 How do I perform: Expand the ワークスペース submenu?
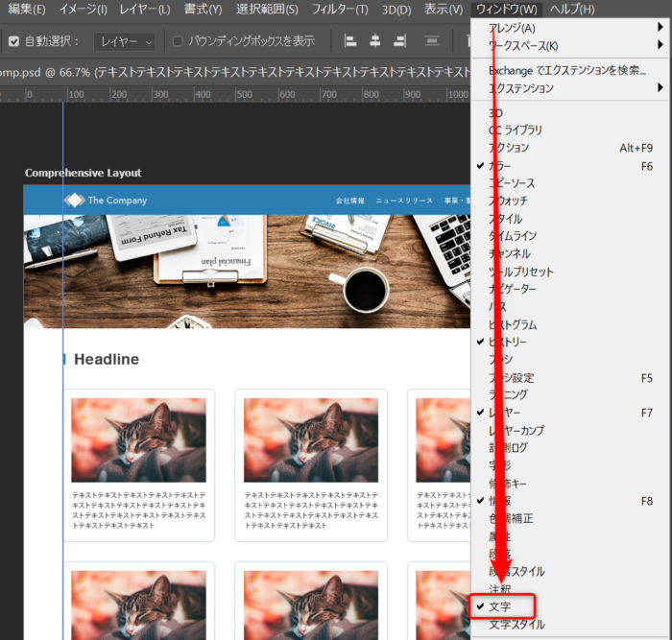click(571, 45)
